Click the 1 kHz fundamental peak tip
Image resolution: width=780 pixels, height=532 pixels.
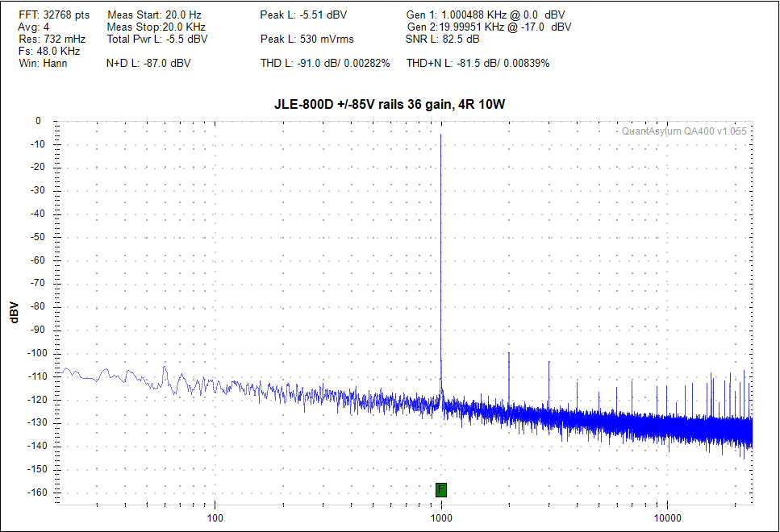[440, 135]
